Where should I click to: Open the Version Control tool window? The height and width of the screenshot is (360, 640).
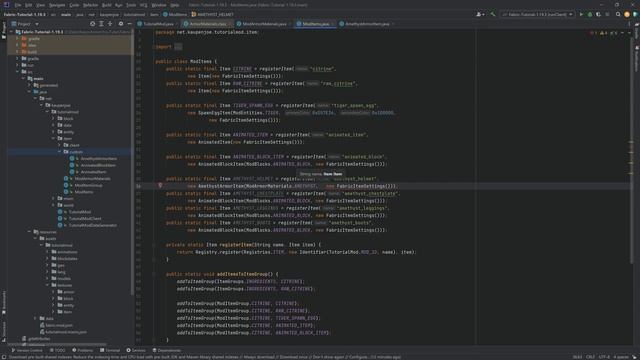[27, 350]
